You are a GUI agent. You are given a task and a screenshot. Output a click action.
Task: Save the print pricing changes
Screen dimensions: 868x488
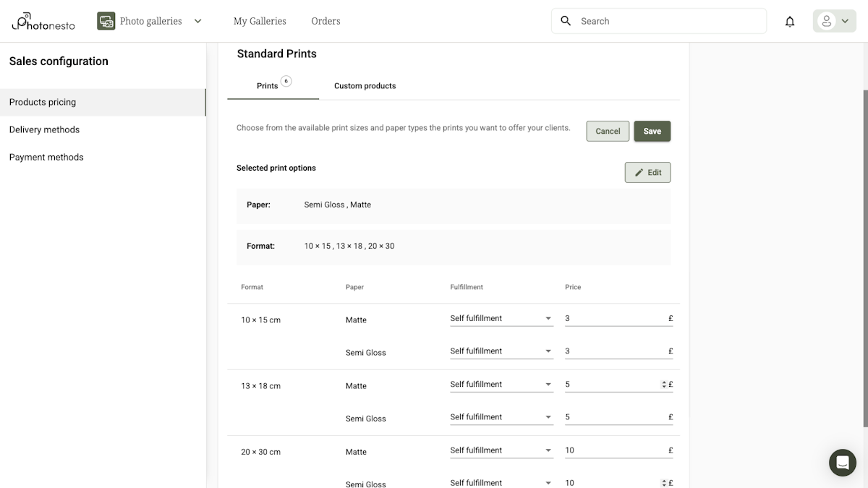click(652, 131)
